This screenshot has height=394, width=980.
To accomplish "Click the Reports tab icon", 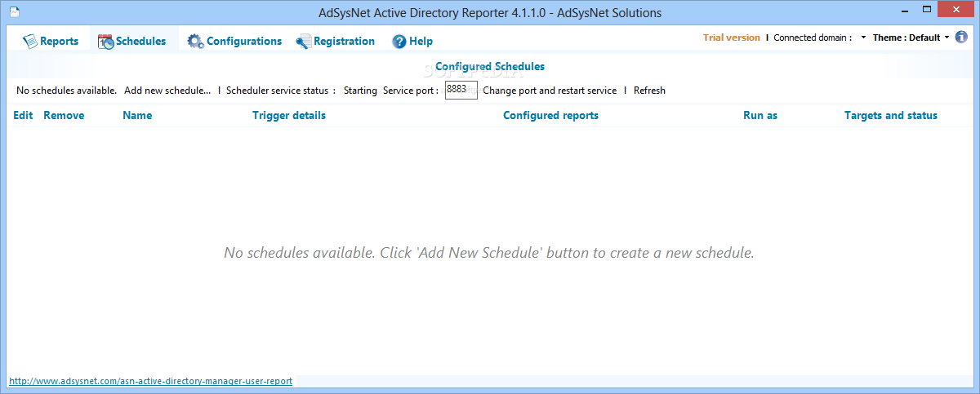I will click(30, 41).
